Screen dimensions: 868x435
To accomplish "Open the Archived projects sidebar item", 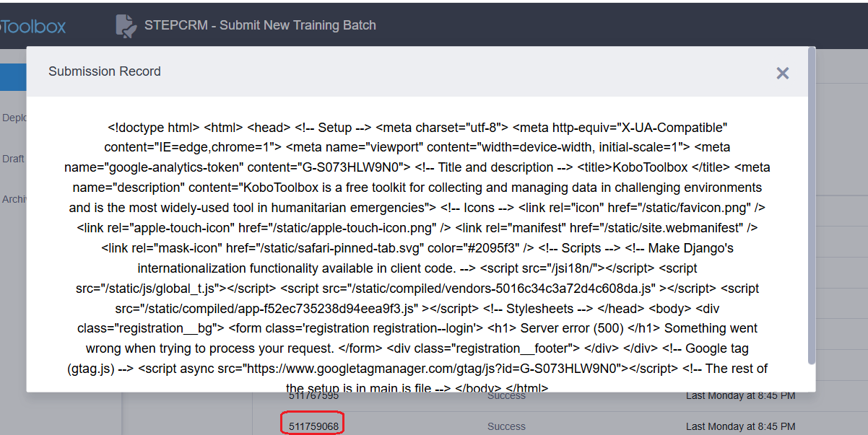I will [13, 199].
